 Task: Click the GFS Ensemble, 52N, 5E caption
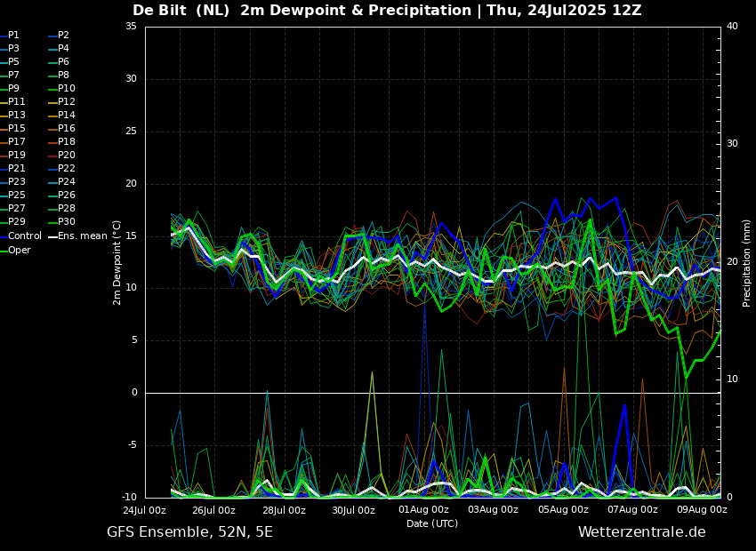pos(189,532)
